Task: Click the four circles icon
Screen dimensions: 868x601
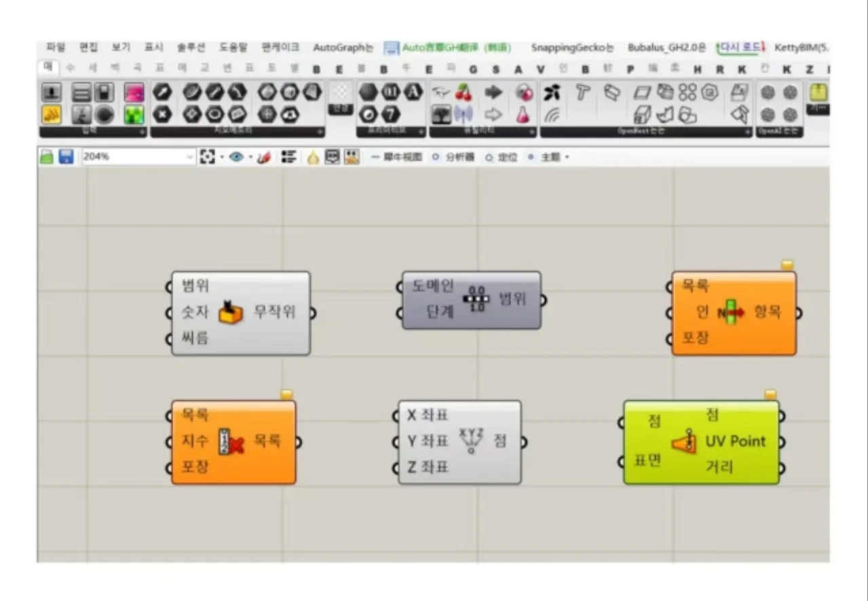Action: (x=687, y=92)
